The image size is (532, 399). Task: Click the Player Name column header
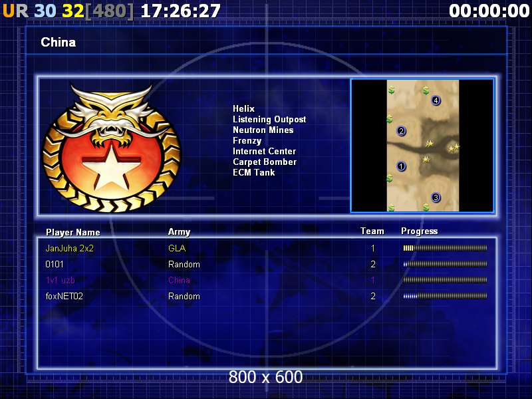73,232
